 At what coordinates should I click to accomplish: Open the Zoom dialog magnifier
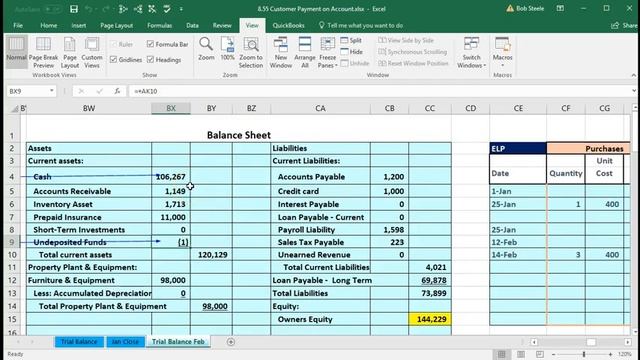click(206, 49)
